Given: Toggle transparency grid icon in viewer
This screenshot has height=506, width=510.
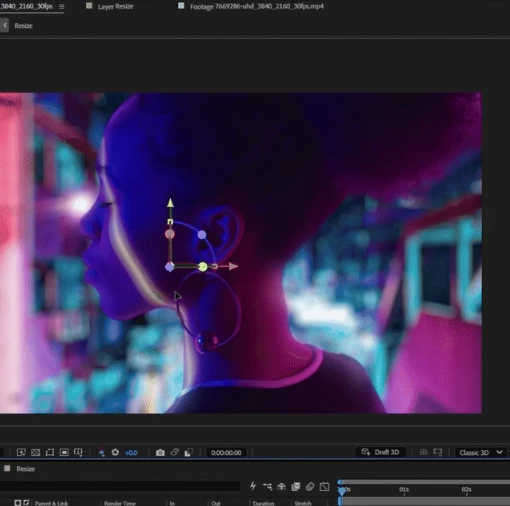Looking at the screenshot, I should (x=35, y=452).
